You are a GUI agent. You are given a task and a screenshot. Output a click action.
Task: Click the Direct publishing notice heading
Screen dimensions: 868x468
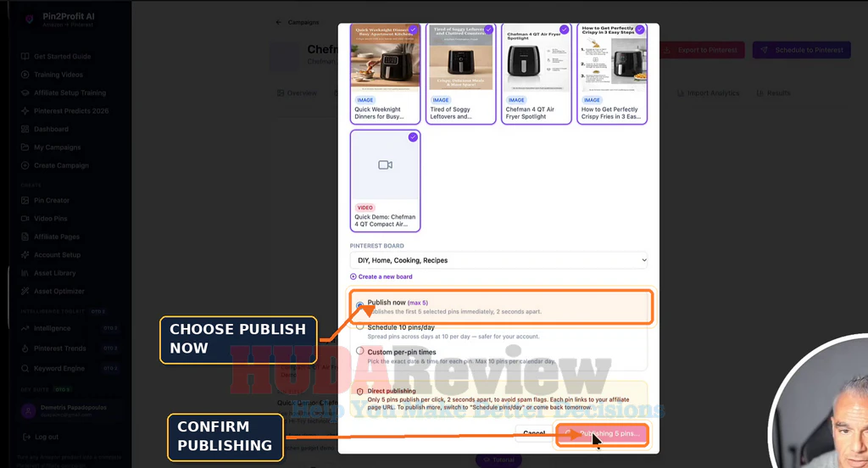coord(392,391)
